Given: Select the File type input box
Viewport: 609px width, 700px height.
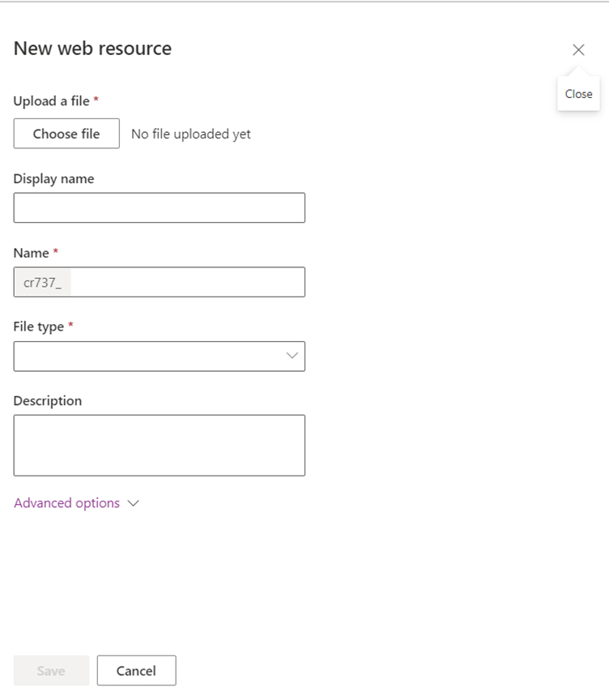Looking at the screenshot, I should 159,356.
